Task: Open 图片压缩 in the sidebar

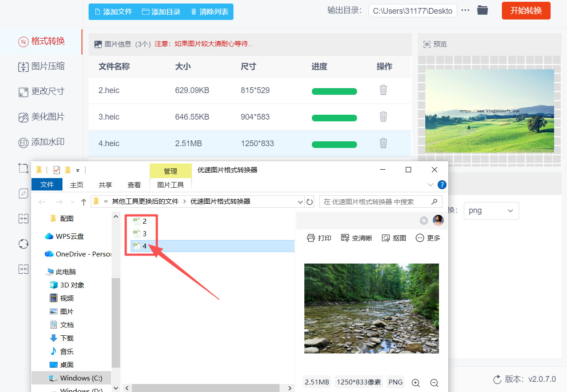Action: (x=41, y=66)
